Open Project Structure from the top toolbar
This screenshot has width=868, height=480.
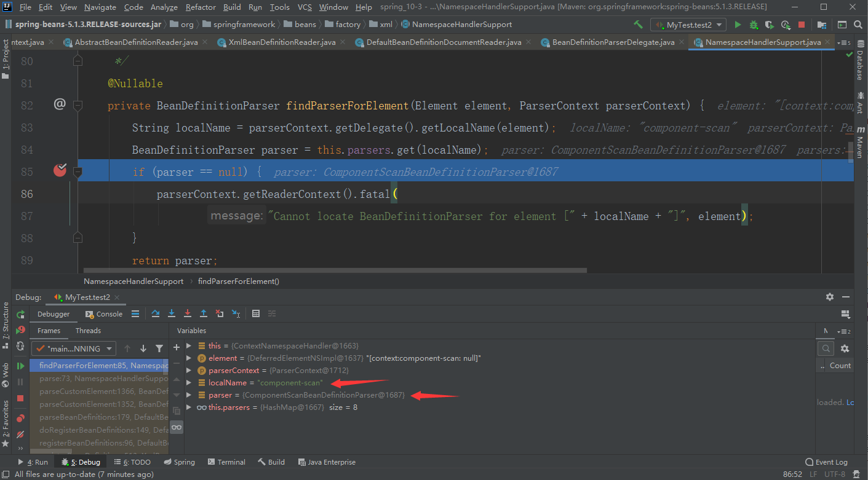click(822, 25)
